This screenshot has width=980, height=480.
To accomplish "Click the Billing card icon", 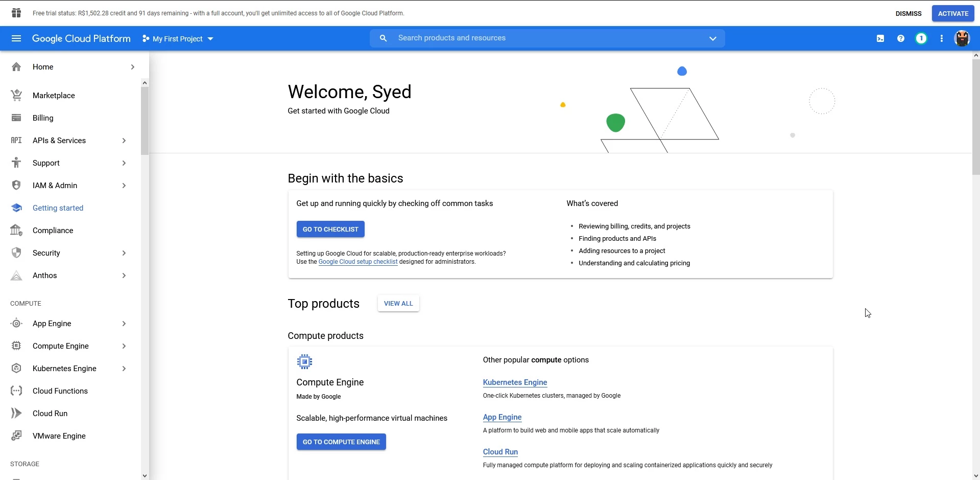I will pyautogui.click(x=16, y=118).
